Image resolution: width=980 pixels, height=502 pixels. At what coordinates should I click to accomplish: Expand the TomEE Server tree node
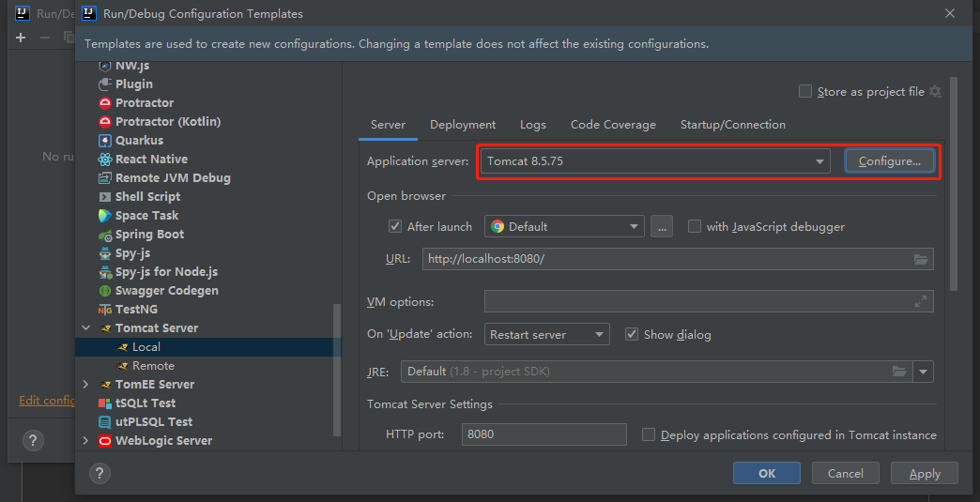click(x=86, y=385)
